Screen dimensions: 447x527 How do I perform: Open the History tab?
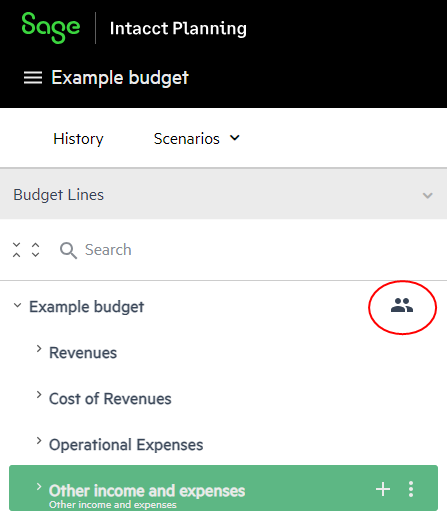78,139
